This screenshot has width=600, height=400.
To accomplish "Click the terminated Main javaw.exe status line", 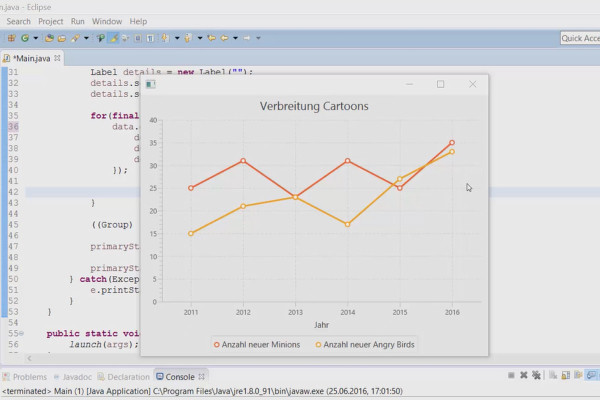I will [202, 391].
